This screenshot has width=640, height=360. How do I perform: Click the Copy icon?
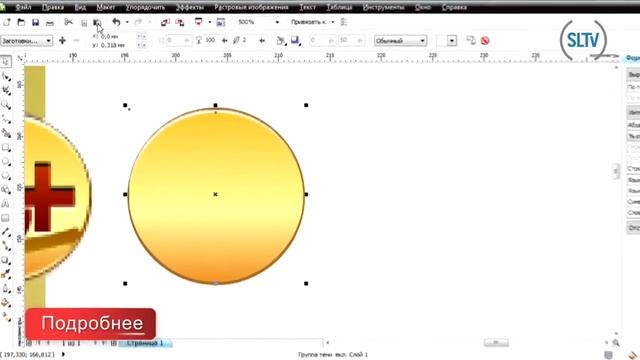point(84,23)
